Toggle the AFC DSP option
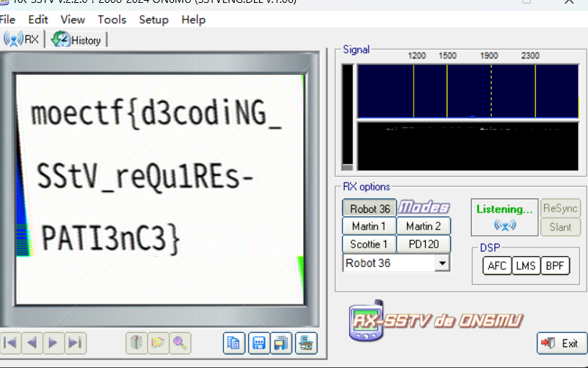588x368 pixels. (497, 266)
